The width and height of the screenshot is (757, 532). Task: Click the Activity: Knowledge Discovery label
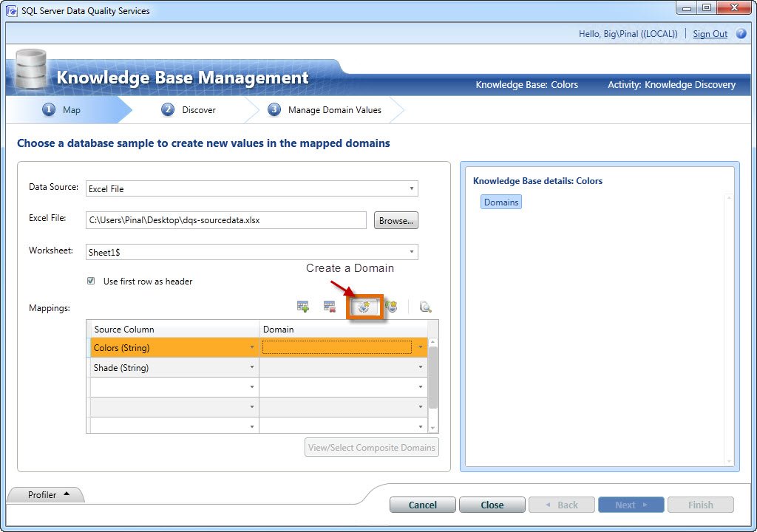coord(671,84)
